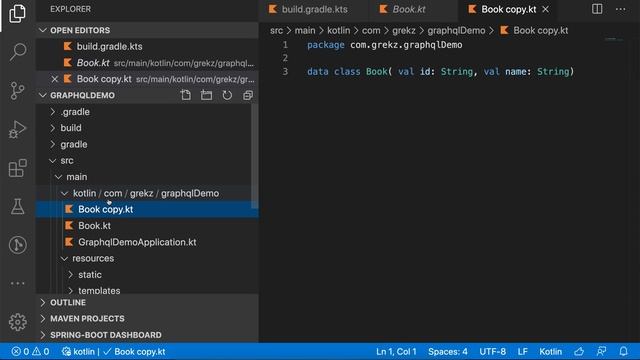This screenshot has width=640, height=360.
Task: Change indentation via Spaces: 4
Action: 448,351
